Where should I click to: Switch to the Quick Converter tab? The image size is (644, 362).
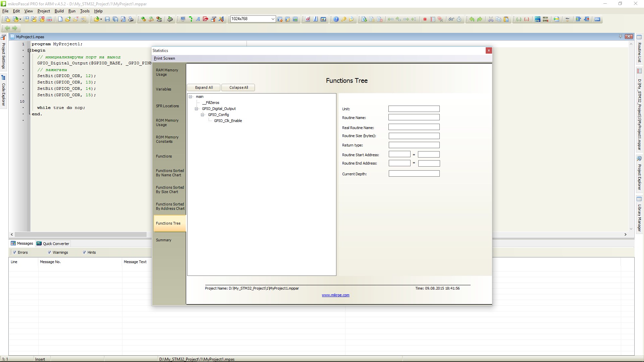point(53,244)
